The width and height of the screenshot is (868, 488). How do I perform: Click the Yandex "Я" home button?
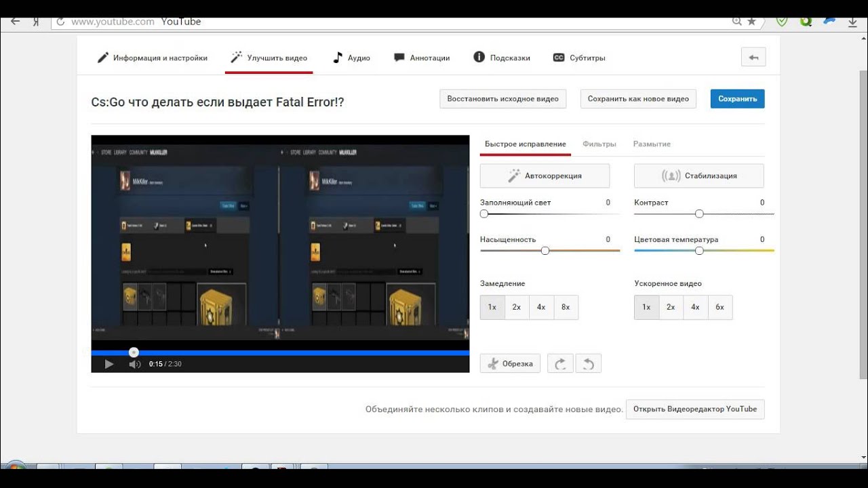tap(36, 22)
